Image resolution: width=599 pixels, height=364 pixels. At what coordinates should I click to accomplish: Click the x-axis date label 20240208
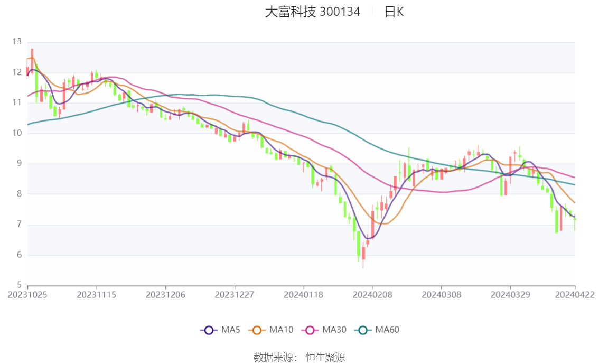(372, 295)
